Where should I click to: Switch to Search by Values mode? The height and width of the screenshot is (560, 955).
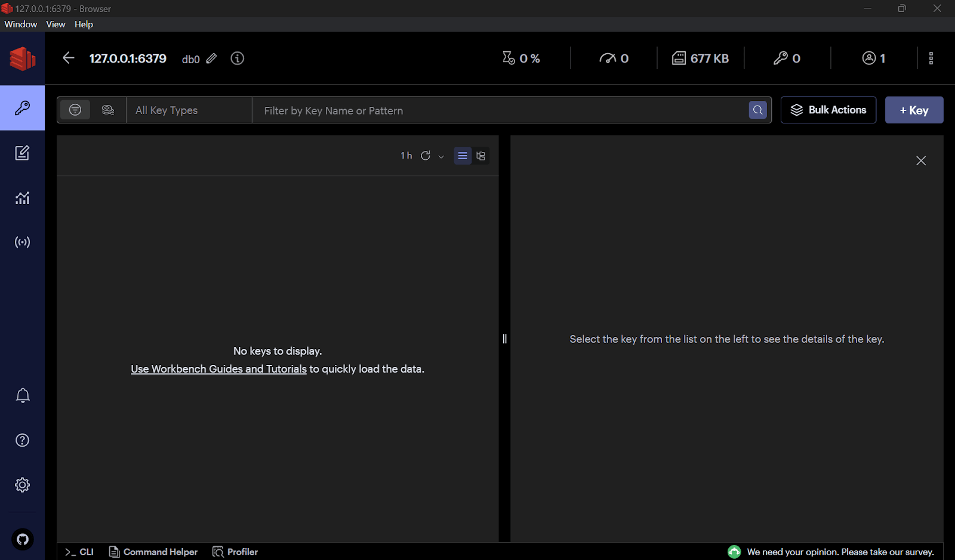(108, 110)
